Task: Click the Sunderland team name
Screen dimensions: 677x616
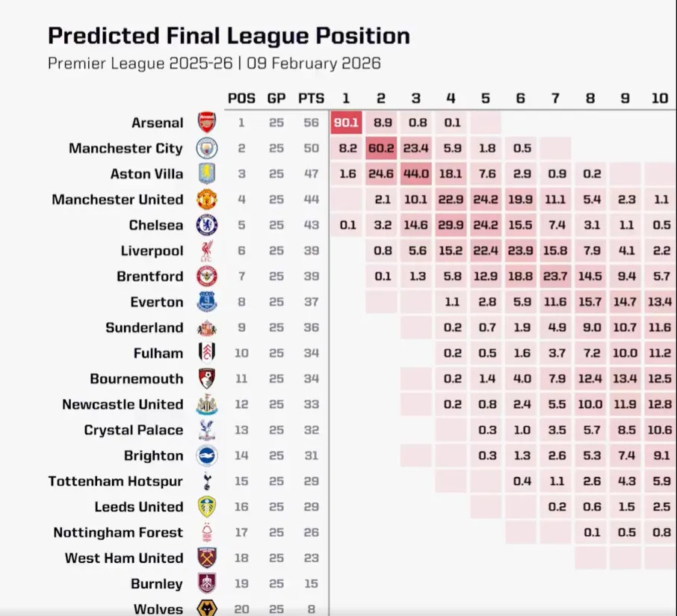Action: click(144, 327)
